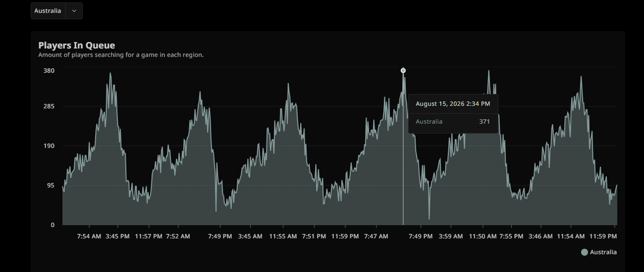This screenshot has height=272, width=644.
Task: Click the 7:51 PM x-axis label
Action: pyautogui.click(x=314, y=236)
